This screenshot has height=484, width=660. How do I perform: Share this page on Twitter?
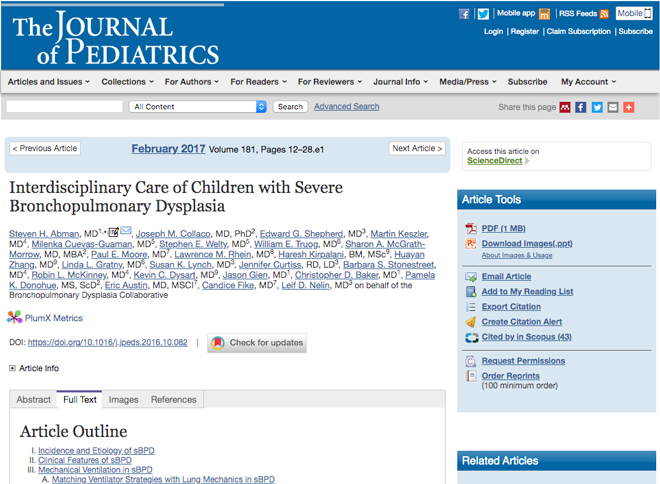[x=597, y=107]
